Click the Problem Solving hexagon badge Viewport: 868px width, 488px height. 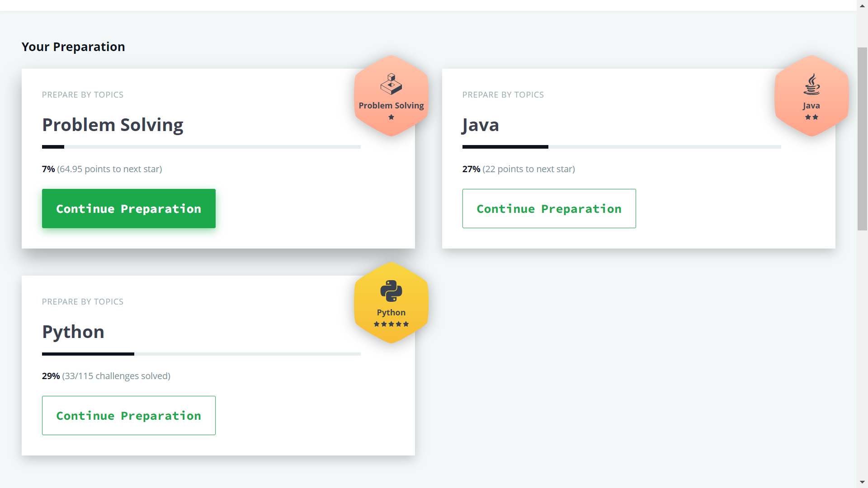coord(391,96)
